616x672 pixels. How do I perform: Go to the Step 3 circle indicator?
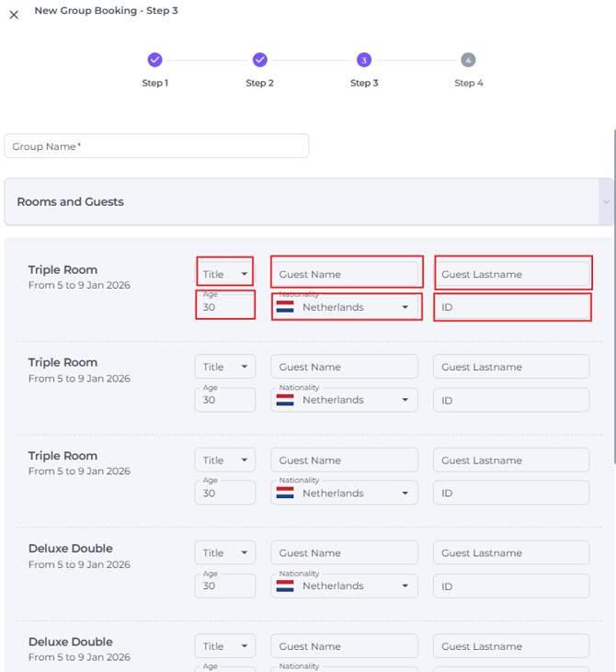pos(364,60)
